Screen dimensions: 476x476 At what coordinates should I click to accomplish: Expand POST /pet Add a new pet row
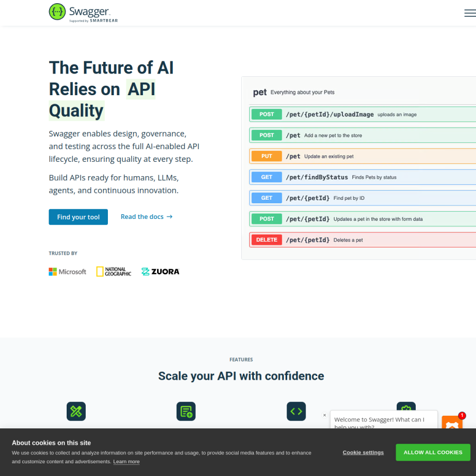[x=362, y=135]
